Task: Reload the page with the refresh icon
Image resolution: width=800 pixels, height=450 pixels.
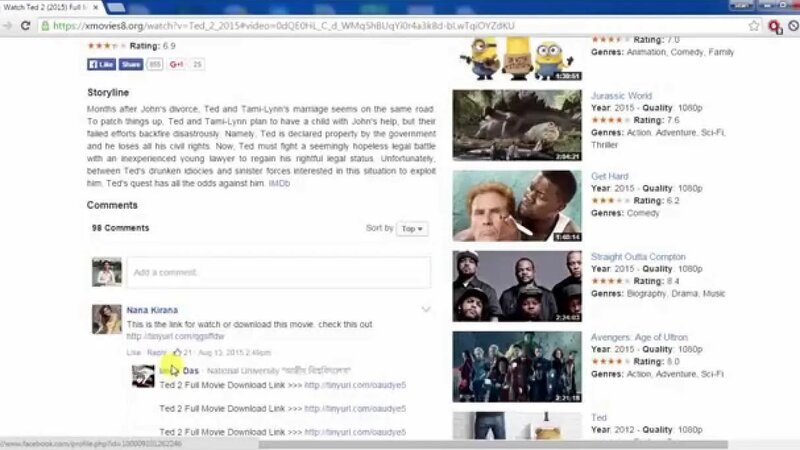Action: point(25,26)
